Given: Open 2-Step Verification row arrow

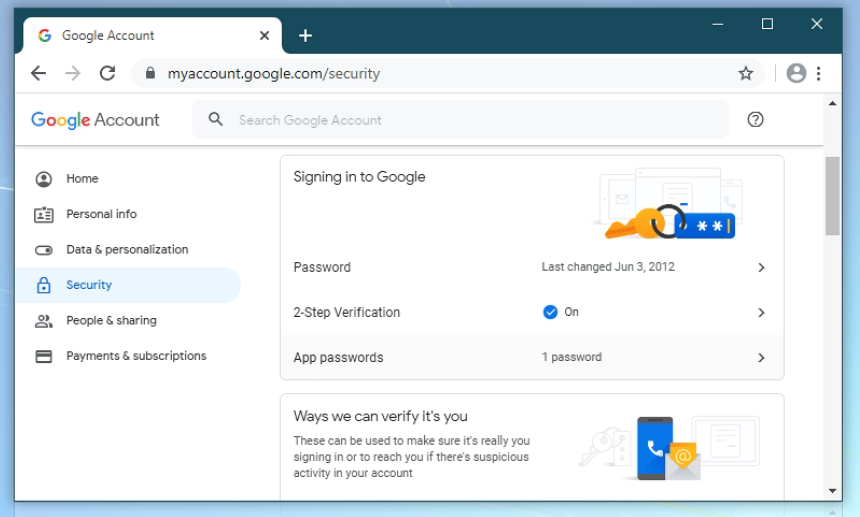Looking at the screenshot, I should [761, 313].
